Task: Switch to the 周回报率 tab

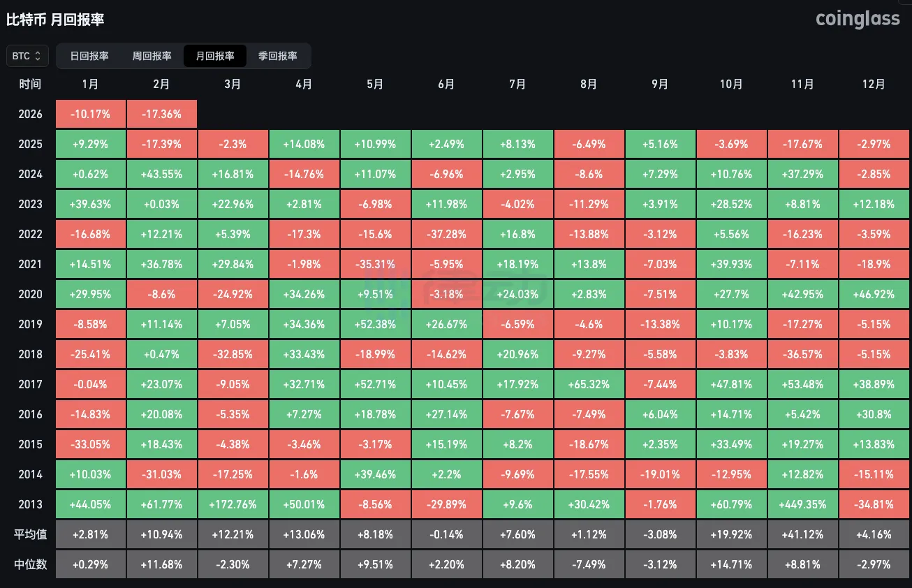Action: pos(151,56)
